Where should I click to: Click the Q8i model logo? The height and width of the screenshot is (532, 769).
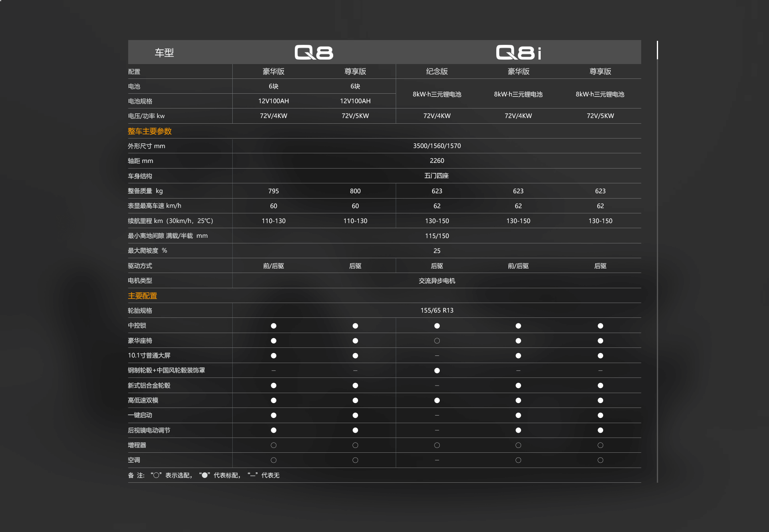(518, 52)
